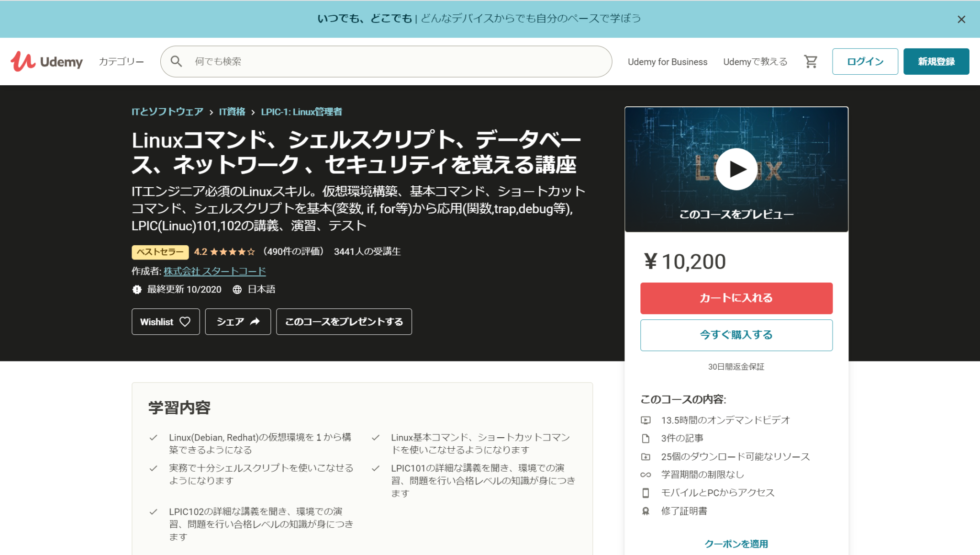Open creator page 株式会社 スタートコード
980x555 pixels.
[x=214, y=271]
